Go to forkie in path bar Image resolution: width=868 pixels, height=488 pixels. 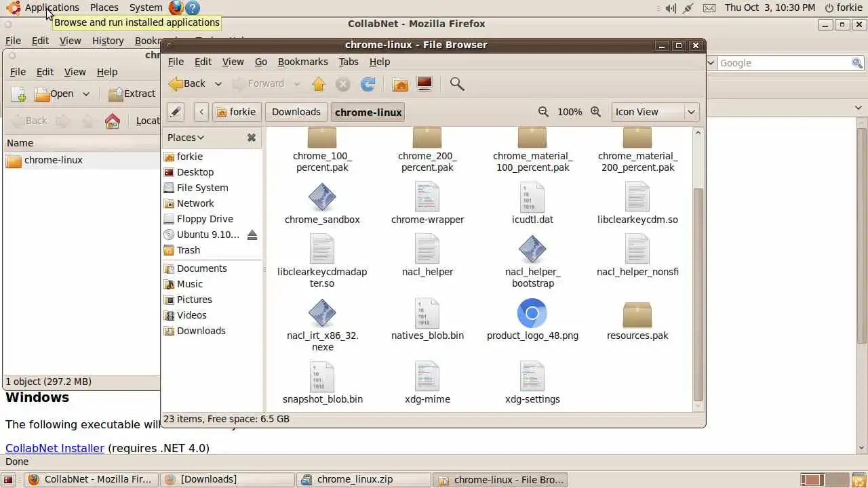point(237,112)
